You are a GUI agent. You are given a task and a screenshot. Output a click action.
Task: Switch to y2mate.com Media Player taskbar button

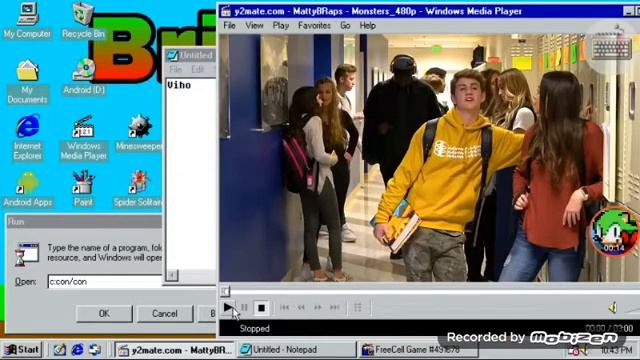[x=175, y=350]
